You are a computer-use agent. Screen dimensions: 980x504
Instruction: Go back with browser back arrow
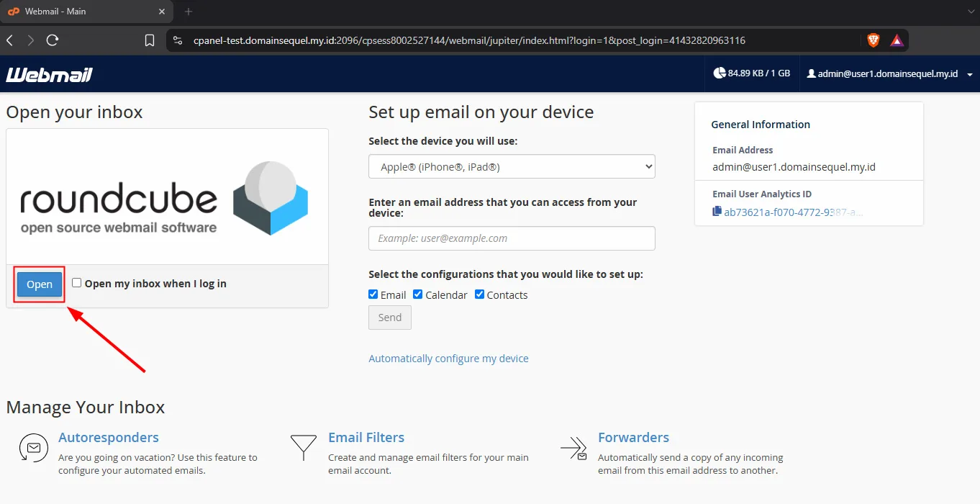click(x=10, y=40)
